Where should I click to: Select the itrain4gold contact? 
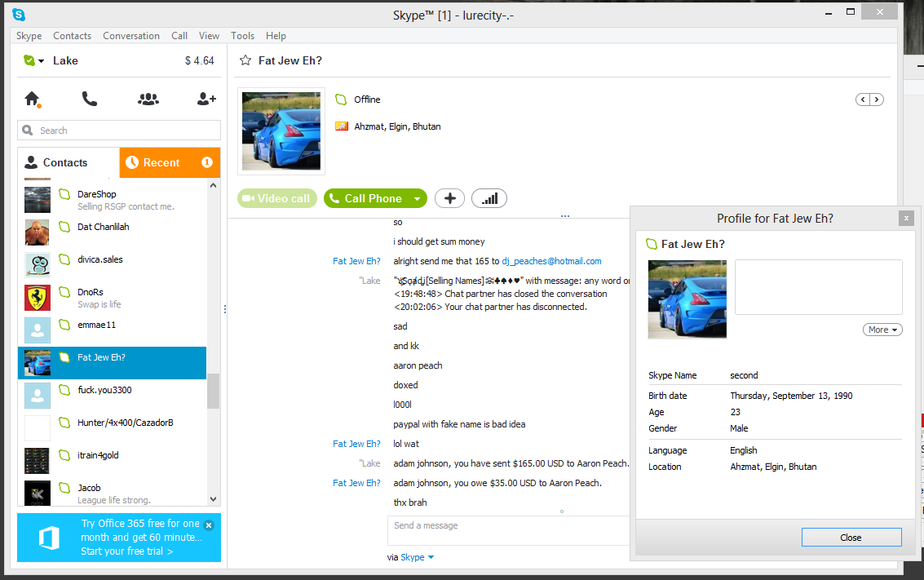[x=112, y=461]
